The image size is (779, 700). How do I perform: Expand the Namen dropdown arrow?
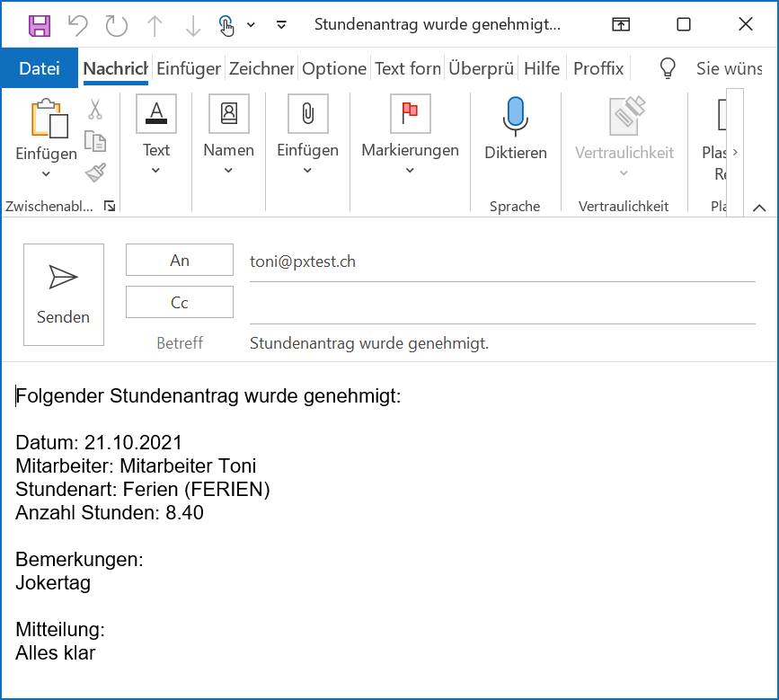pyautogui.click(x=228, y=171)
